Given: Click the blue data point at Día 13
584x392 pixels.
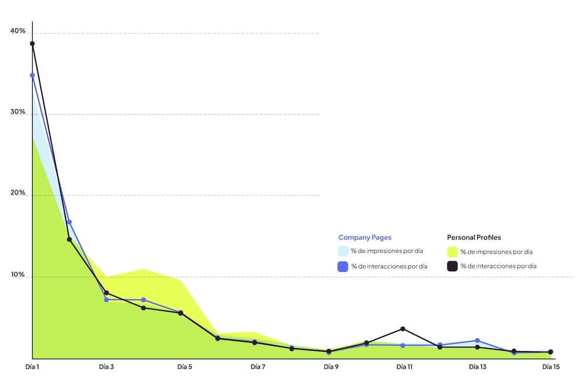Looking at the screenshot, I should (x=477, y=340).
